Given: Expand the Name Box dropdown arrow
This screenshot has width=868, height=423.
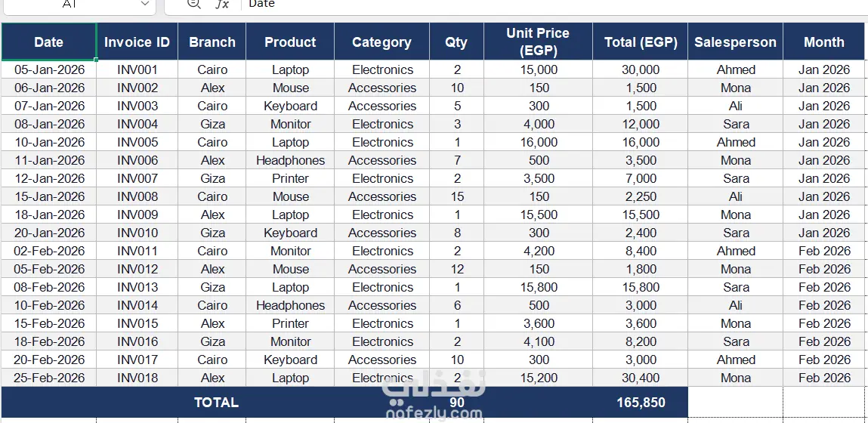Looking at the screenshot, I should tap(145, 4).
